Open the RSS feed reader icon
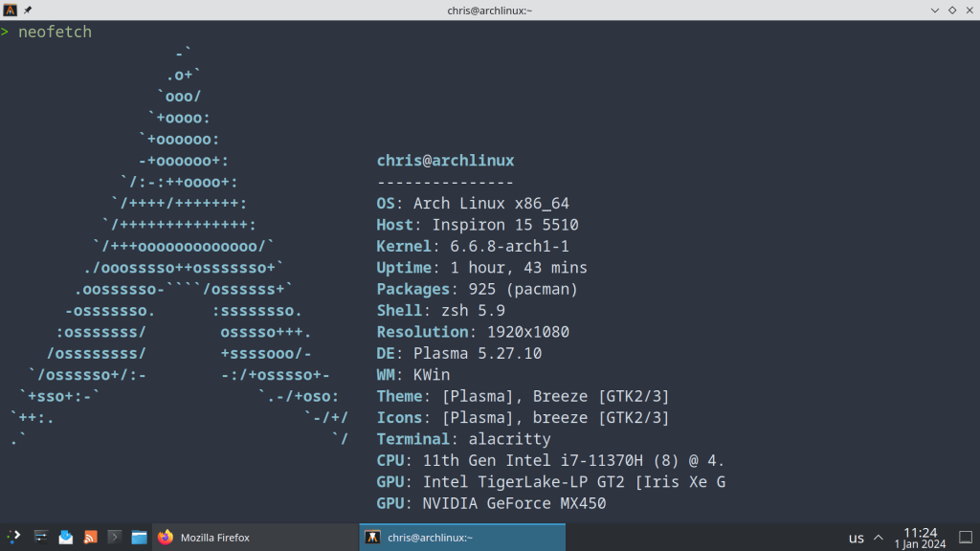The image size is (980, 551). [91, 538]
